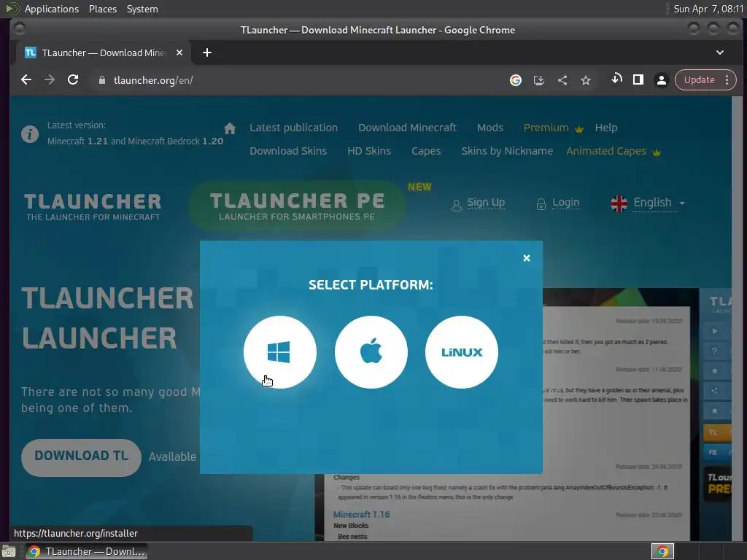The height and width of the screenshot is (560, 747).
Task: Select the TLauncher browser tab
Action: point(104,52)
